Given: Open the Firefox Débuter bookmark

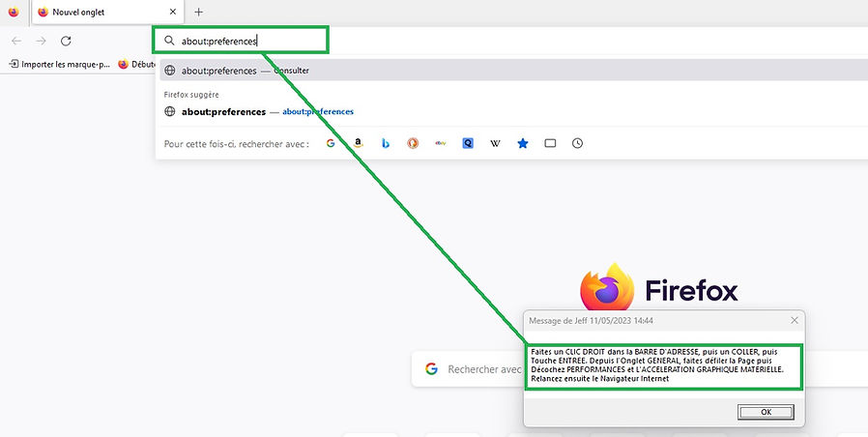Looking at the screenshot, I should [x=136, y=64].
